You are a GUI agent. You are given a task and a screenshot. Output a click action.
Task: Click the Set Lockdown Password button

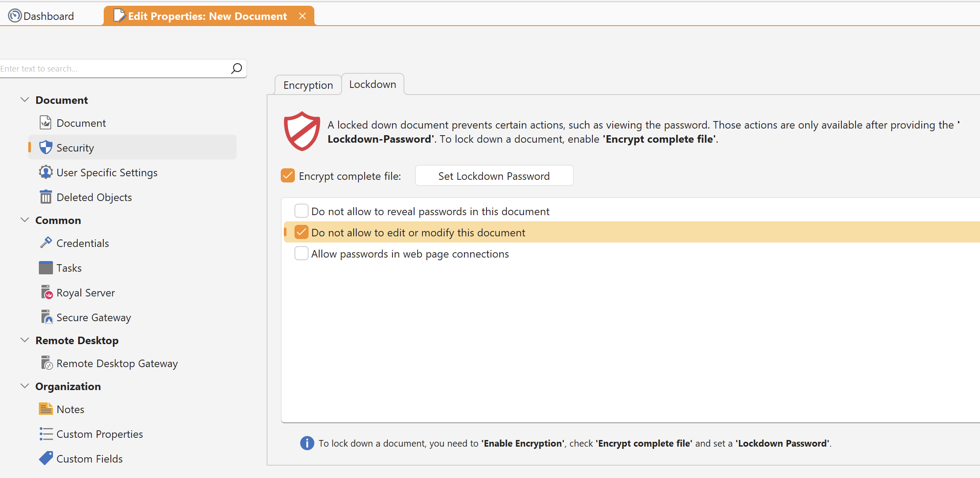(494, 176)
